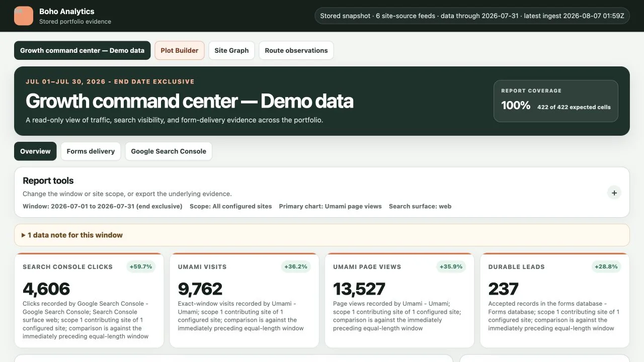The image size is (644, 362).
Task: Open the Google Search Console sub-tab
Action: point(169,151)
